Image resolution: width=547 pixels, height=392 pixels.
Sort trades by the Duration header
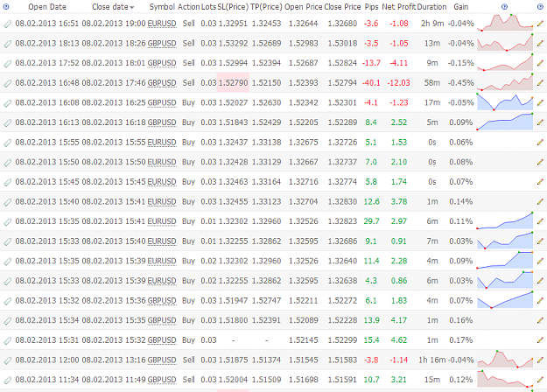click(x=431, y=7)
